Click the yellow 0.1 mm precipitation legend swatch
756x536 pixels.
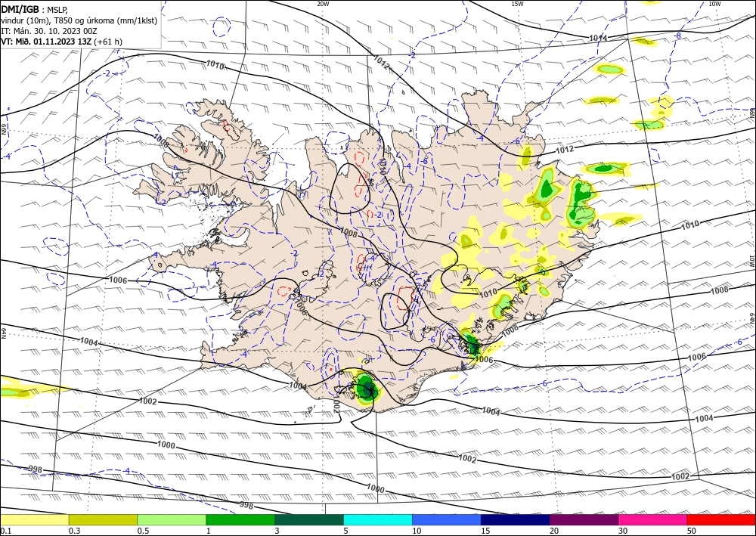[34, 519]
